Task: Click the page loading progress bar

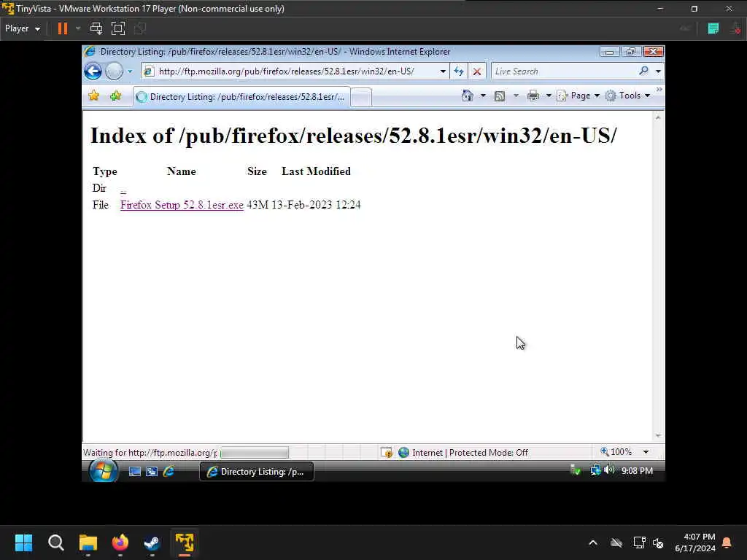Action: point(255,452)
